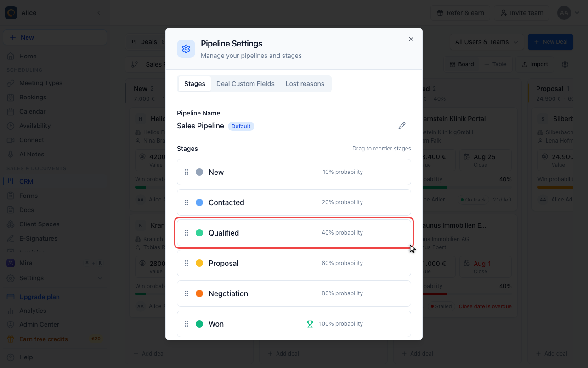
Task: Click the Refer & earn button
Action: (x=460, y=13)
